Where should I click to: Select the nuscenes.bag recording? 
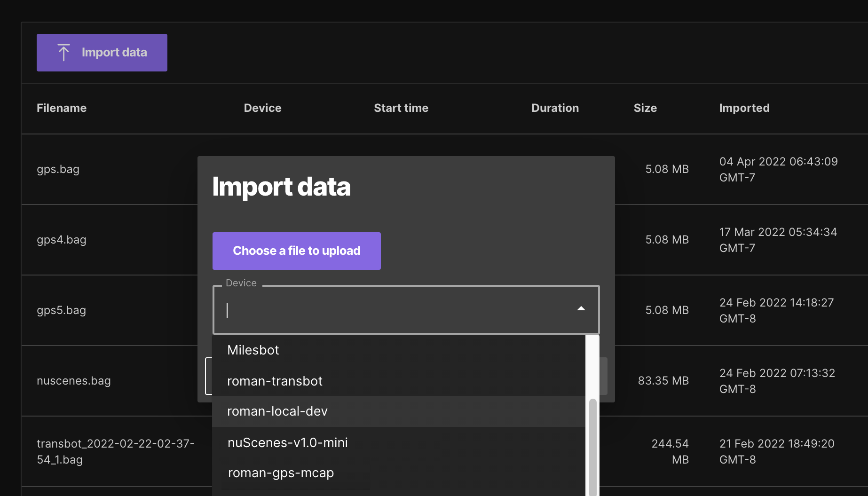tap(74, 381)
